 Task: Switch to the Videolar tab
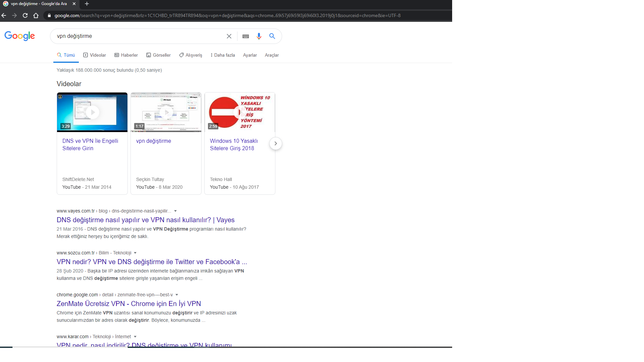tap(95, 55)
